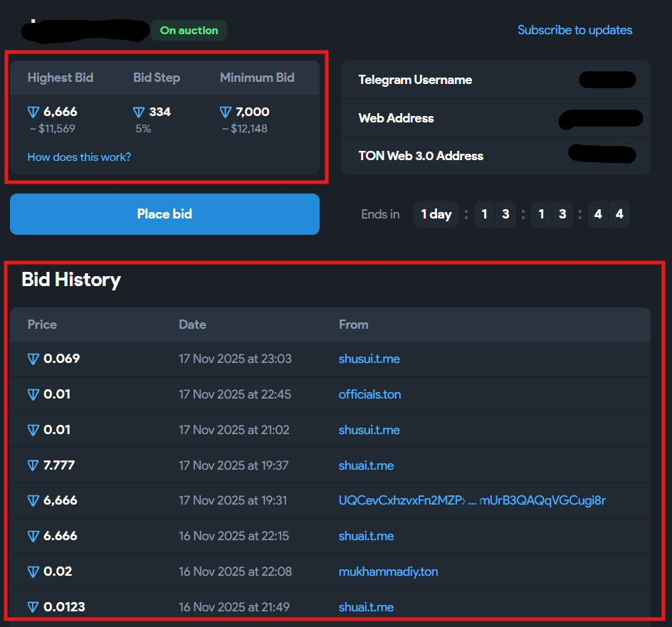672x627 pixels.
Task: Click the TON icon beside the 7.777 bid
Action: pos(33,465)
